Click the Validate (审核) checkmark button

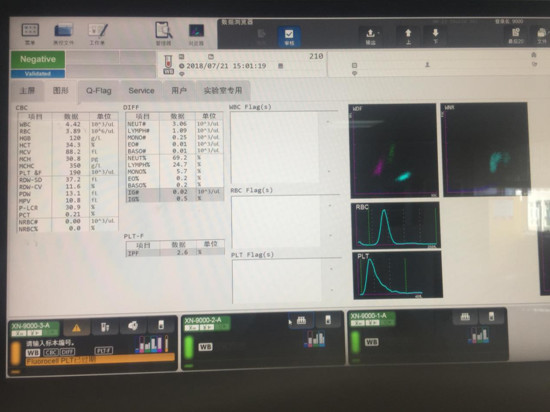(x=289, y=36)
